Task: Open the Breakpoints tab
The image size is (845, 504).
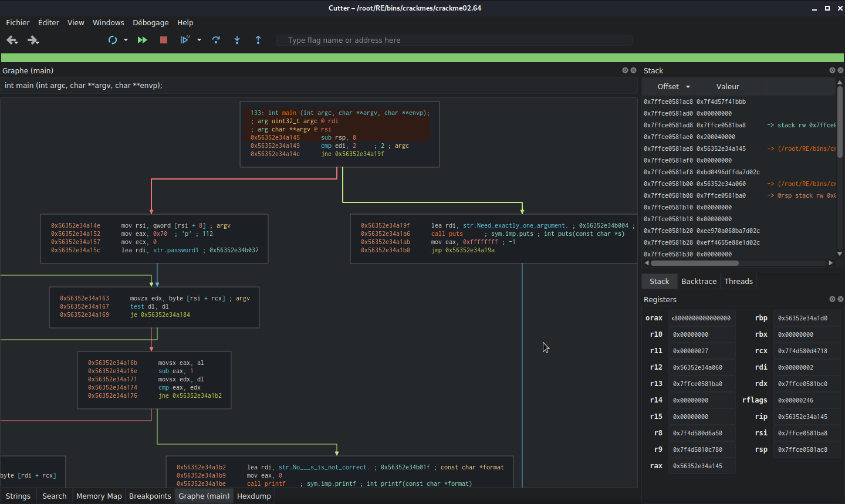Action: tap(150, 496)
